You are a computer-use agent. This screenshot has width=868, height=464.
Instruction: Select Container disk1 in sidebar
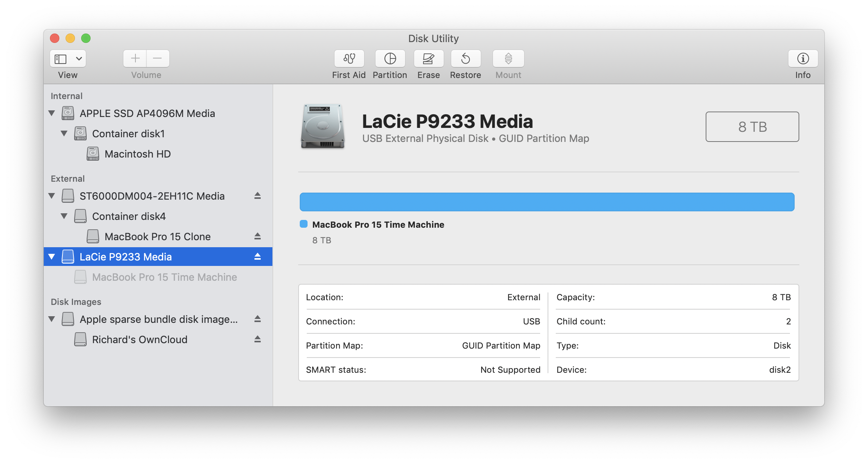point(128,134)
